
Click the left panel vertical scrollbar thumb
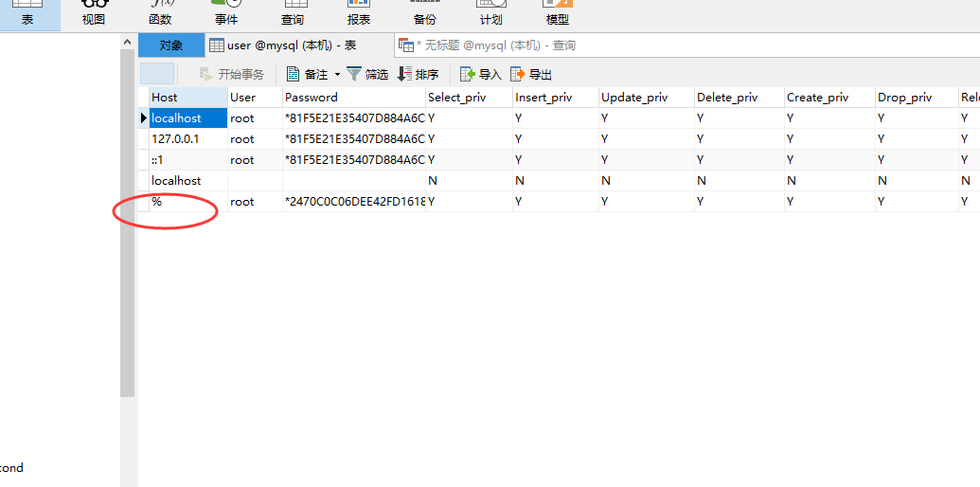pos(128,224)
